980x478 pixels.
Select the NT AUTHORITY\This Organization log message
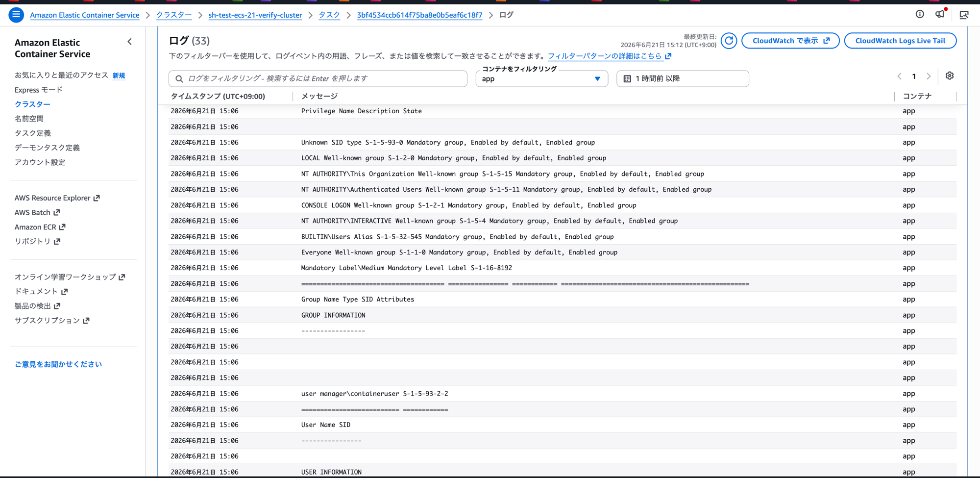(x=503, y=174)
